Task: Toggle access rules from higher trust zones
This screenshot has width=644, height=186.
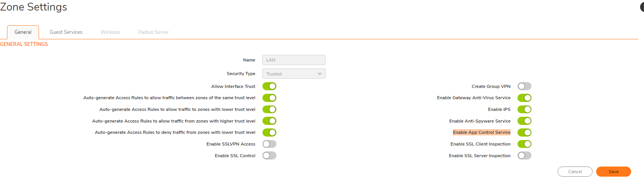Action: [269, 121]
